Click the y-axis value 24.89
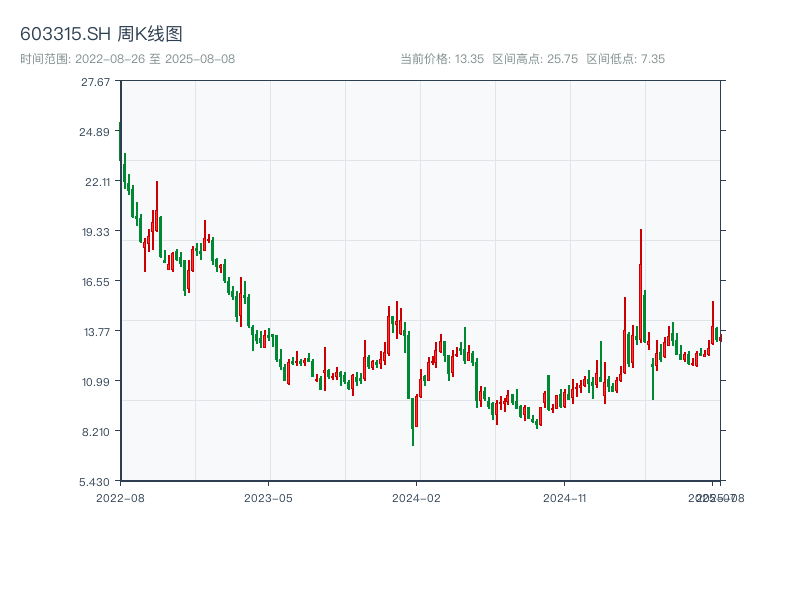Screen dimensions: 800x600 point(94,132)
